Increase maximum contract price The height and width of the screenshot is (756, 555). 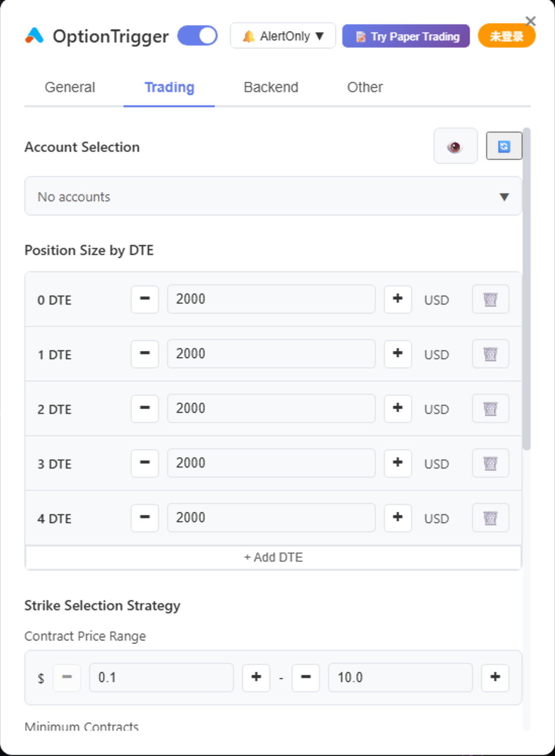(495, 678)
